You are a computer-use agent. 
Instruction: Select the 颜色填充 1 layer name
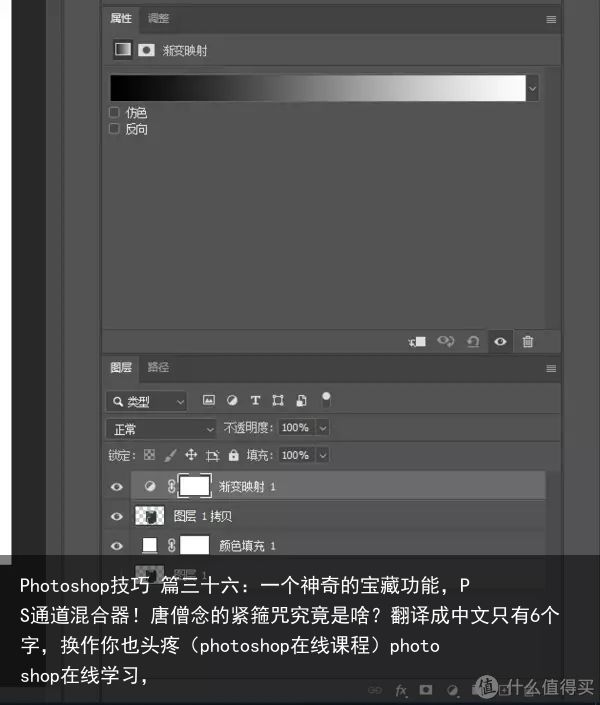(247, 546)
